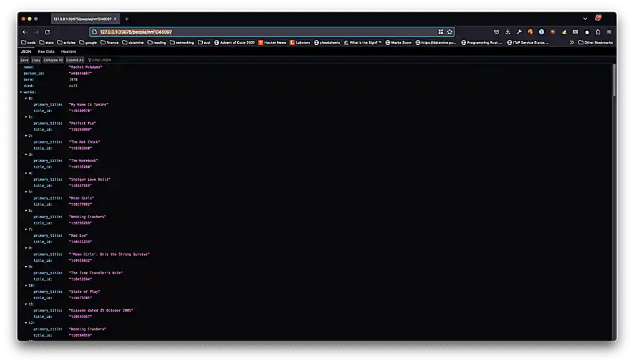Open a new tab with the plus button

click(x=127, y=19)
